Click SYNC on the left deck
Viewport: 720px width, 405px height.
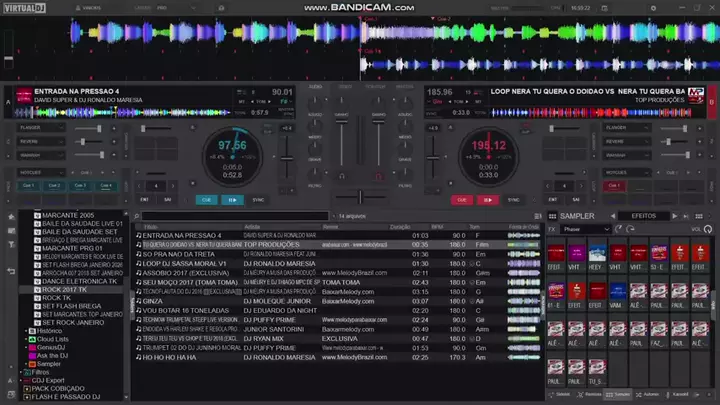pos(258,199)
